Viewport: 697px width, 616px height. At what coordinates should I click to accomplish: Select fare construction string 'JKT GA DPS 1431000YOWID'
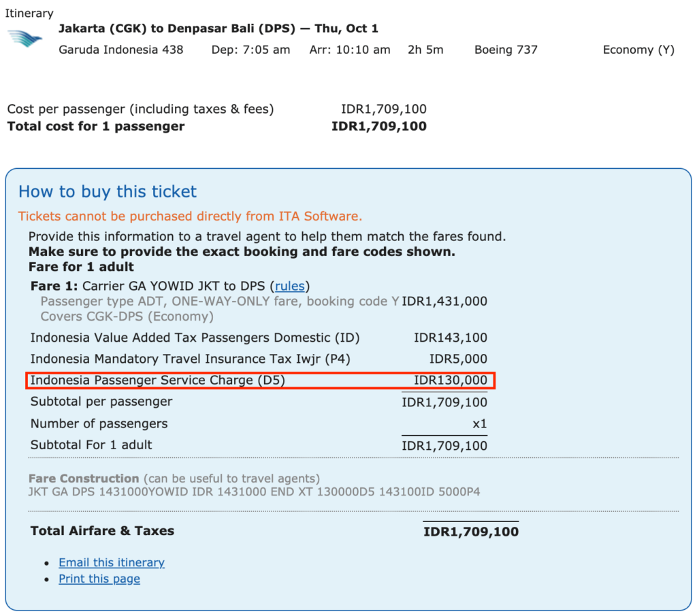[x=108, y=492]
